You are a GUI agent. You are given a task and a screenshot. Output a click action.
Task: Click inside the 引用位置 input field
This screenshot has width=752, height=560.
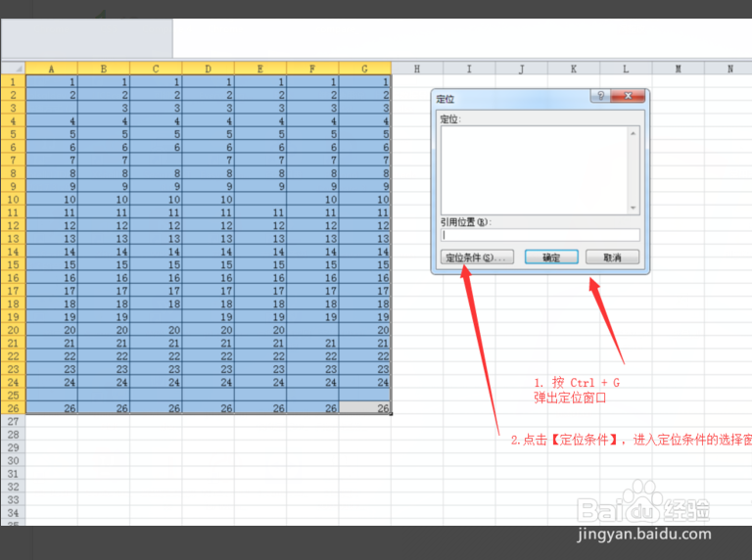click(540, 235)
